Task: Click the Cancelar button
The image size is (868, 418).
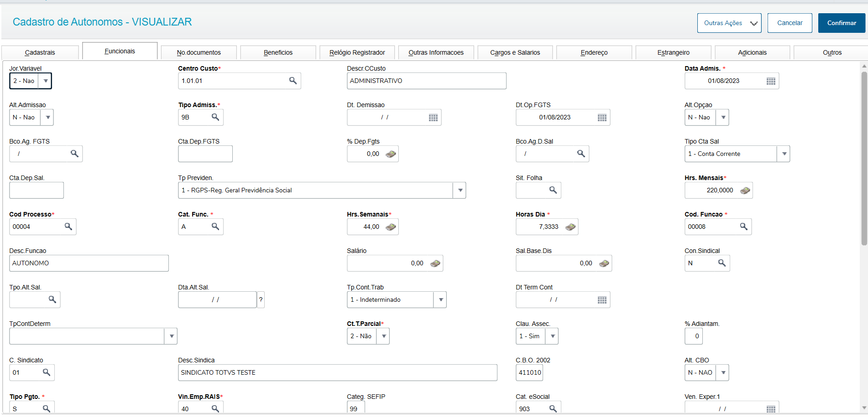Action: coord(790,23)
